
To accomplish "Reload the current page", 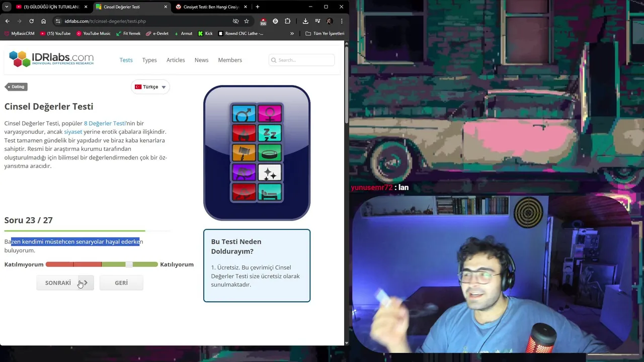I will pos(32,21).
